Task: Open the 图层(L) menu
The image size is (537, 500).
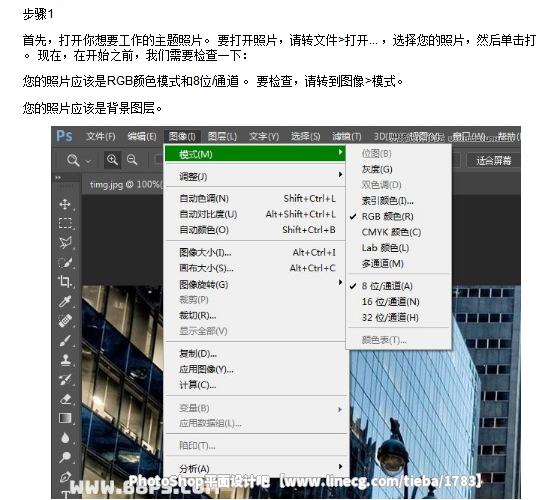Action: coord(222,136)
